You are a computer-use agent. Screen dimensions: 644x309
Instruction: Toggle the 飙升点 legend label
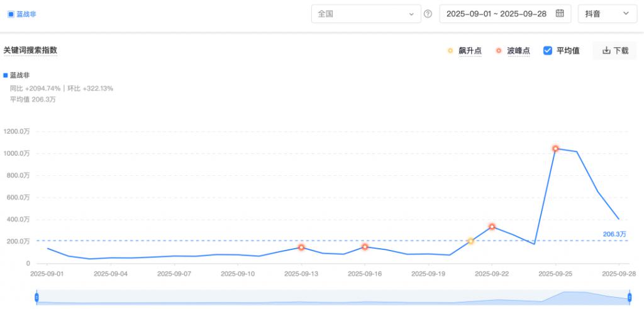point(470,51)
